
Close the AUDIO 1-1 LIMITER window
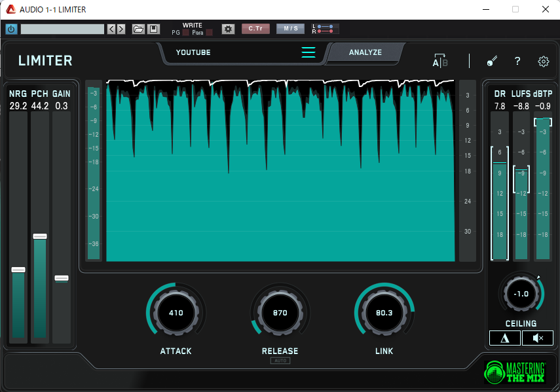tap(546, 9)
